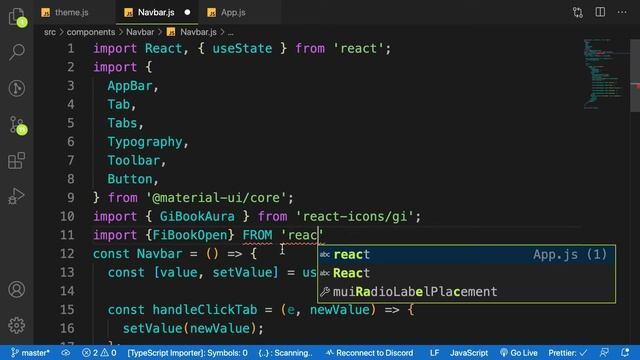Image resolution: width=640 pixels, height=360 pixels.
Task: Open the Run and Debug view
Action: click(17, 196)
